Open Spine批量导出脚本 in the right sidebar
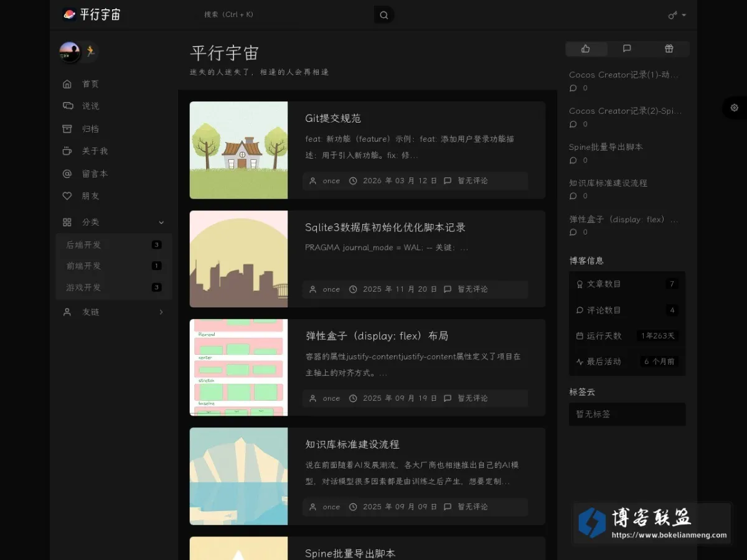Screen dimensions: 747x560 coord(606,147)
